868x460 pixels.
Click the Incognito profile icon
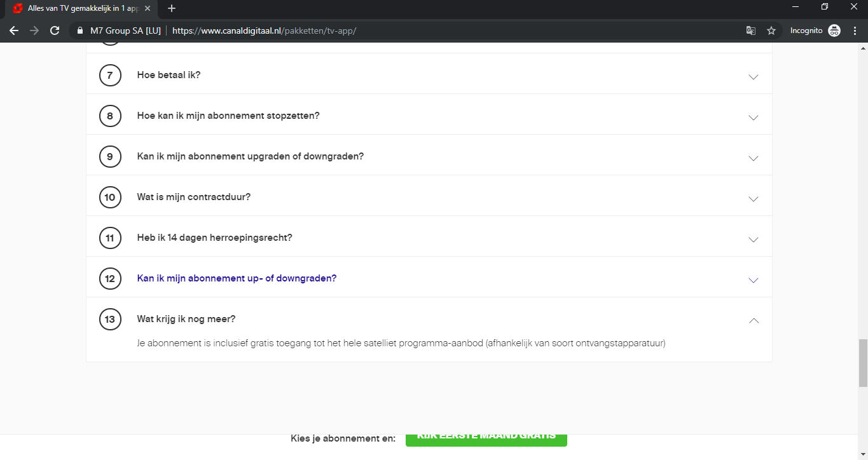[x=834, y=30]
